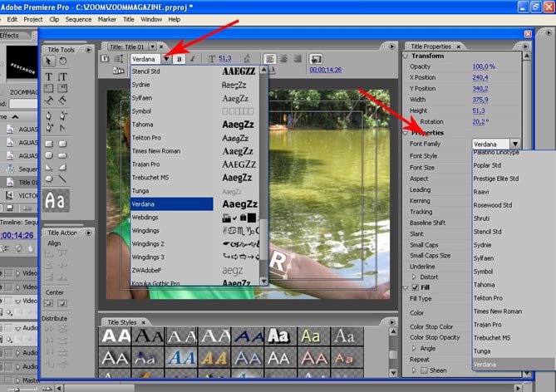Open the Window menu
The height and width of the screenshot is (392, 556).
pyautogui.click(x=151, y=19)
